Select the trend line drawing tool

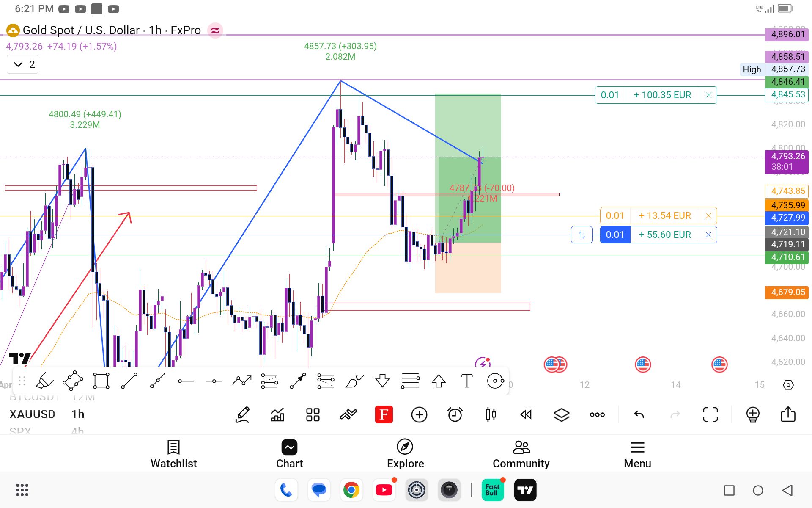(129, 381)
